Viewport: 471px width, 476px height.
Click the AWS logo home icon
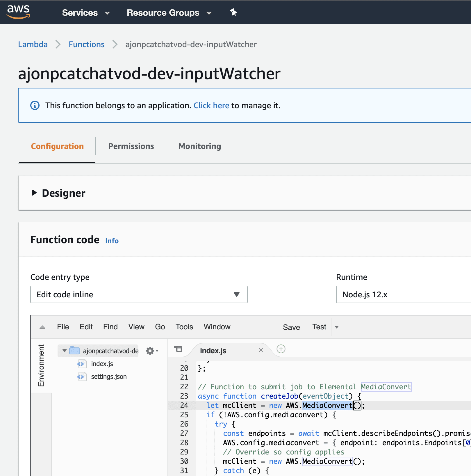tap(18, 12)
